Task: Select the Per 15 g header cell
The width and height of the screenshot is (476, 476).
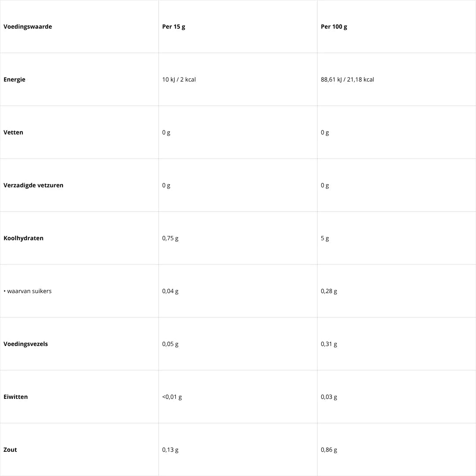Action: point(174,26)
